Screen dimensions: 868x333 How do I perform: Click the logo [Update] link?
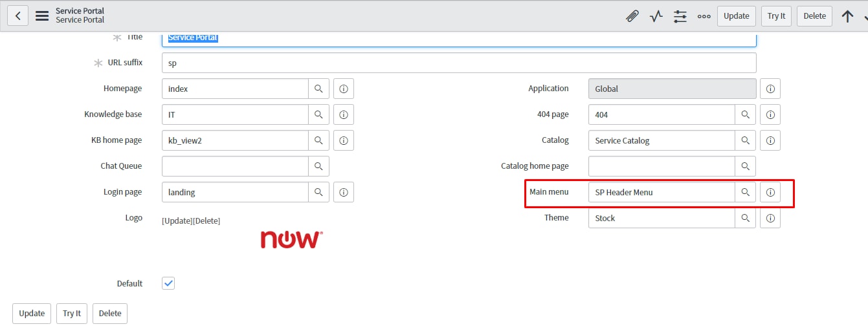(x=177, y=221)
